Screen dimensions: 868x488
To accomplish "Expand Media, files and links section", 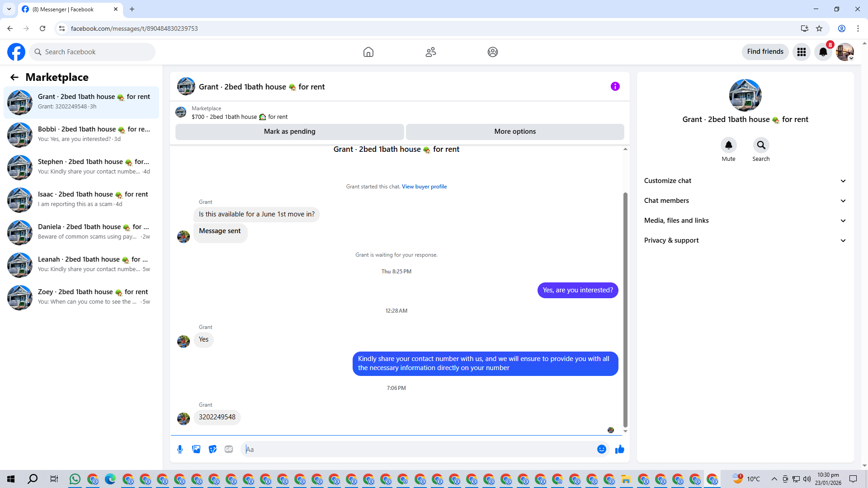I will click(x=745, y=221).
